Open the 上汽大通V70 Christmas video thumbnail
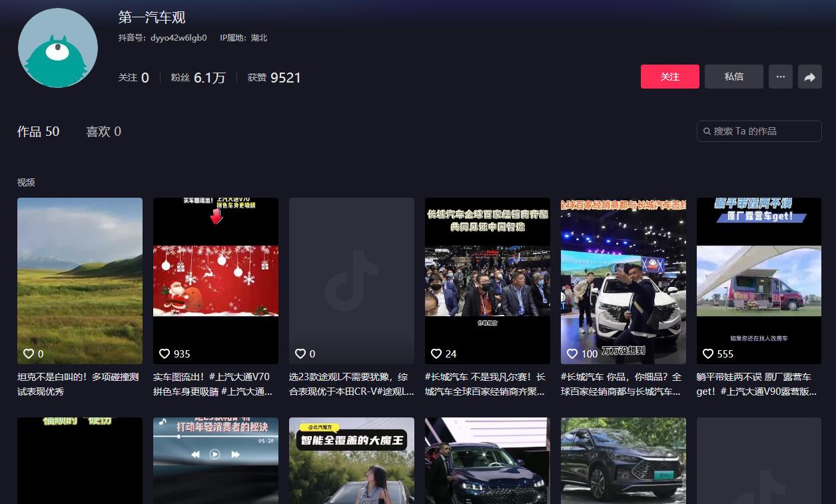Image resolution: width=836 pixels, height=504 pixels. (x=216, y=281)
